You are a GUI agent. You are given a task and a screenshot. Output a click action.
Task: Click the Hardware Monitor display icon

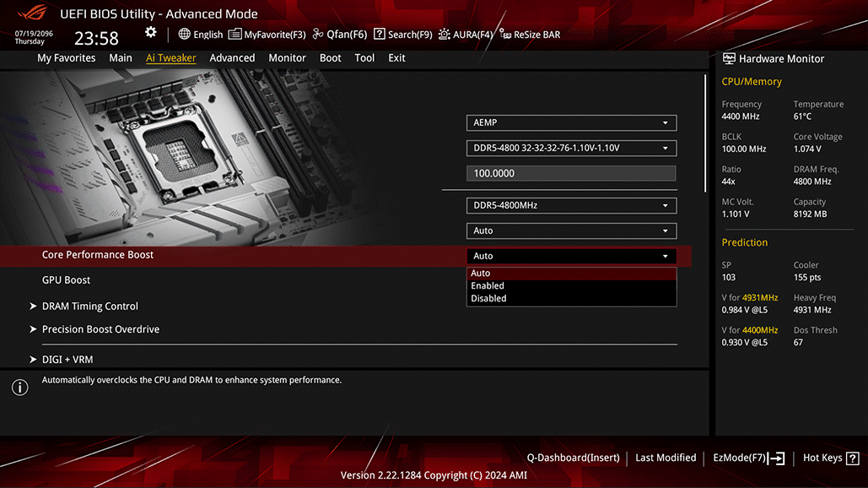(x=729, y=59)
